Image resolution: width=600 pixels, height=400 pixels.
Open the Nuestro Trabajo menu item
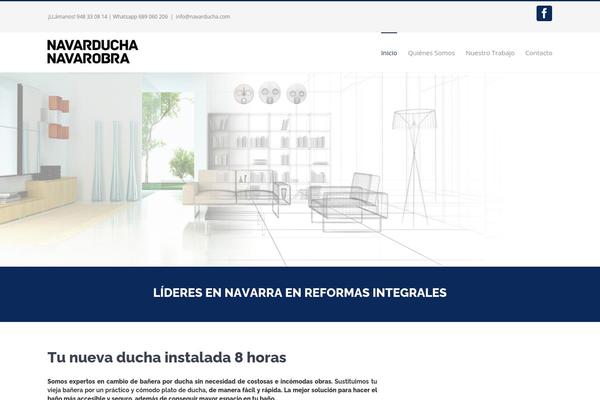point(490,53)
